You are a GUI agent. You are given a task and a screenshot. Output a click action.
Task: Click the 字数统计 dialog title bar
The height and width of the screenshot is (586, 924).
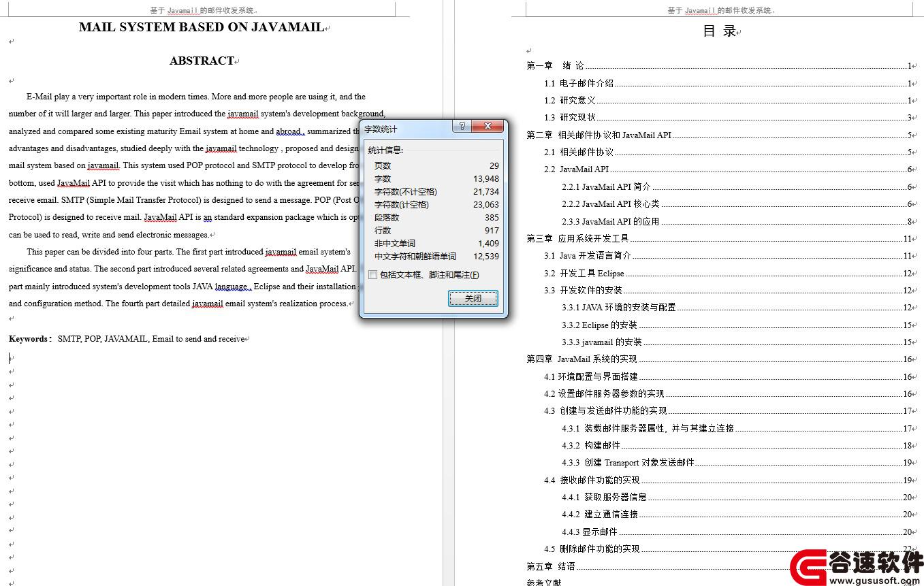point(407,129)
